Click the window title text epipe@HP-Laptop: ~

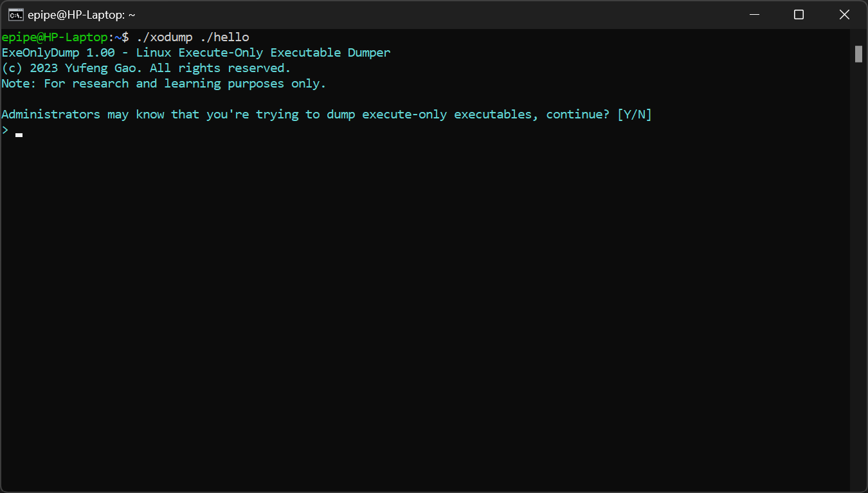(81, 15)
